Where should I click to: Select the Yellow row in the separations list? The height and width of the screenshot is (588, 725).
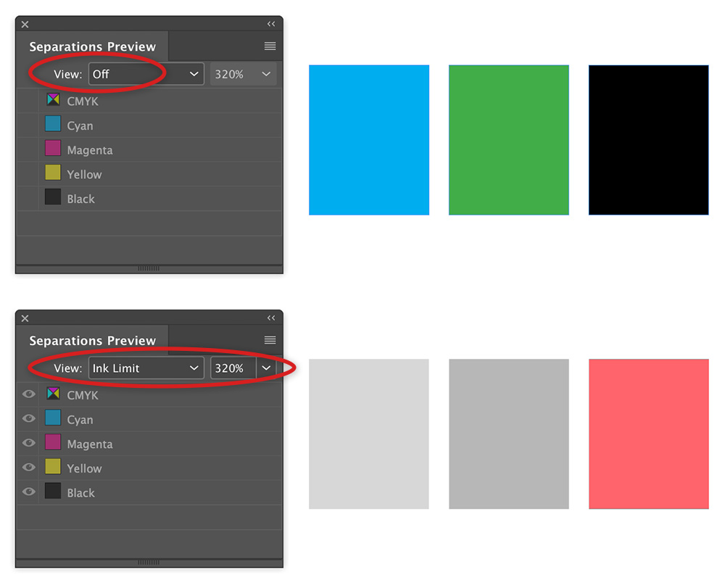click(83, 173)
